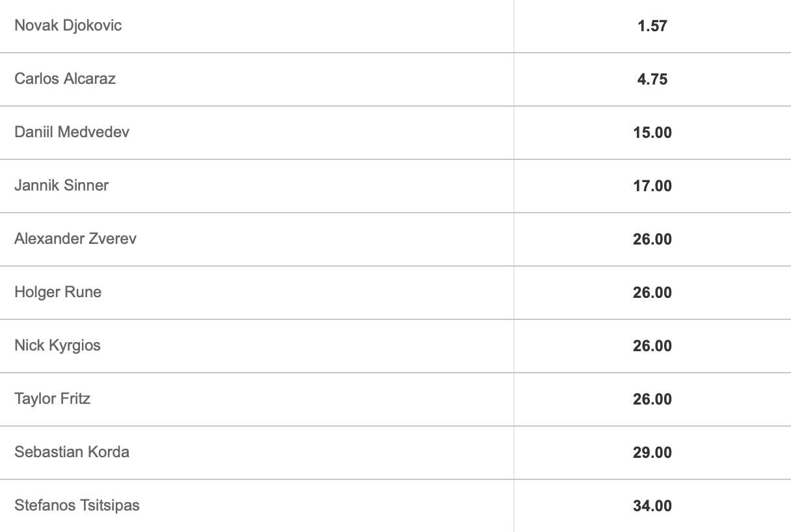Image resolution: width=791 pixels, height=532 pixels.
Task: Pick the 15.00 odds for Medvedev
Action: pyautogui.click(x=652, y=133)
